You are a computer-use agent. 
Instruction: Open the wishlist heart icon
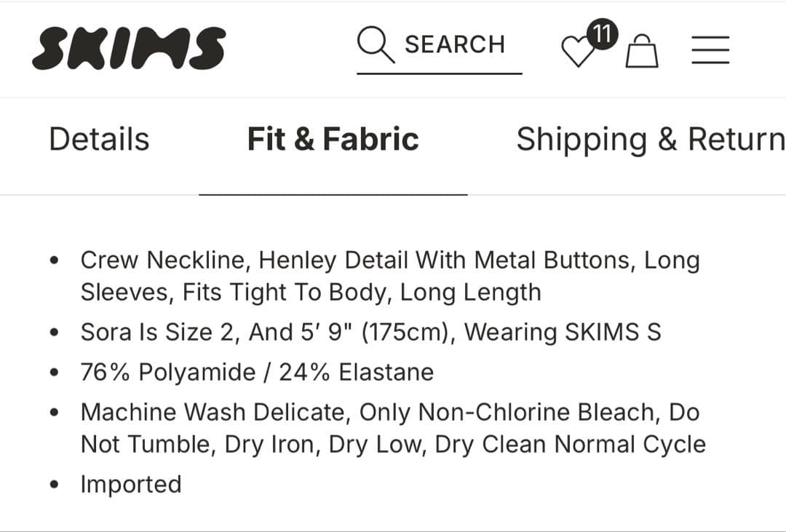click(579, 52)
